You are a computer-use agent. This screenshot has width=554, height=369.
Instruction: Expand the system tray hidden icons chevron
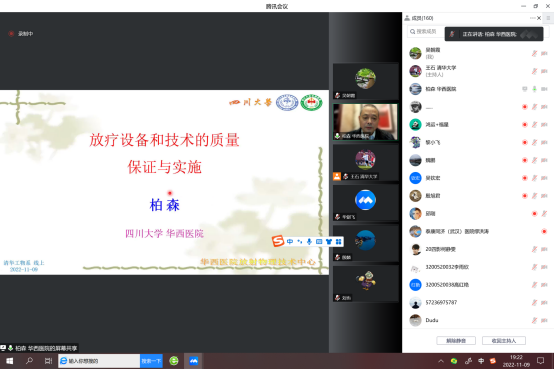pyautogui.click(x=441, y=361)
